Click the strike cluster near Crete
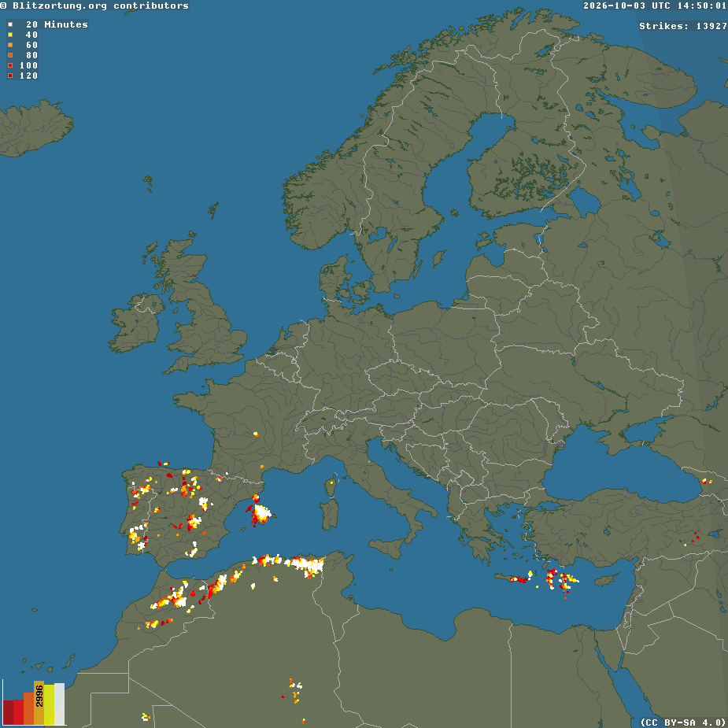The width and height of the screenshot is (728, 728). [x=521, y=578]
